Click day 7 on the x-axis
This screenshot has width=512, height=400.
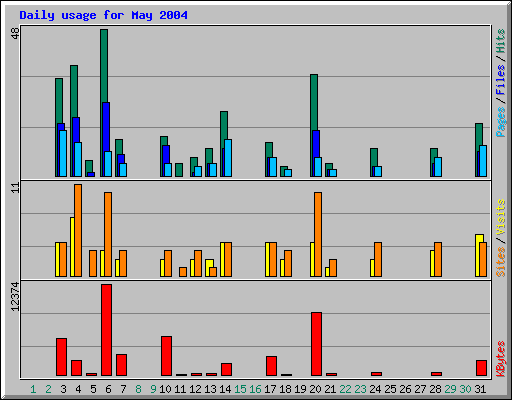point(123,389)
